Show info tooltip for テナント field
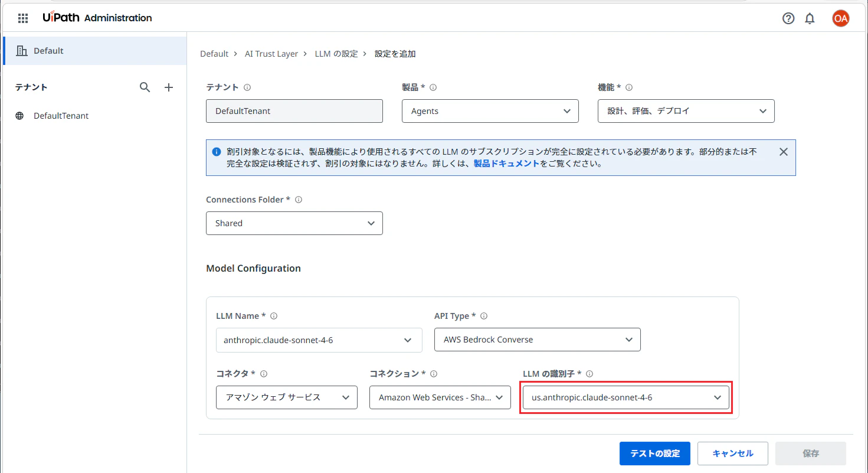 [x=247, y=87]
